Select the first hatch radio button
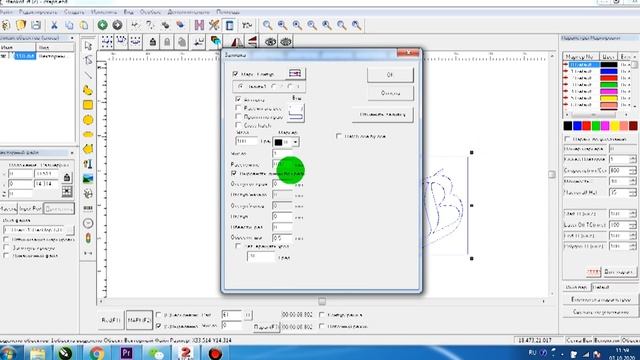 (x=240, y=87)
